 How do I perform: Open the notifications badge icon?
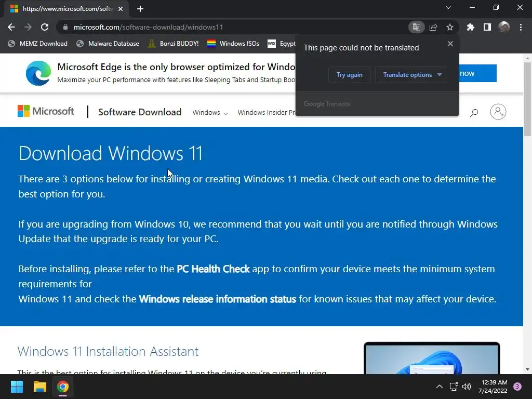tap(517, 387)
